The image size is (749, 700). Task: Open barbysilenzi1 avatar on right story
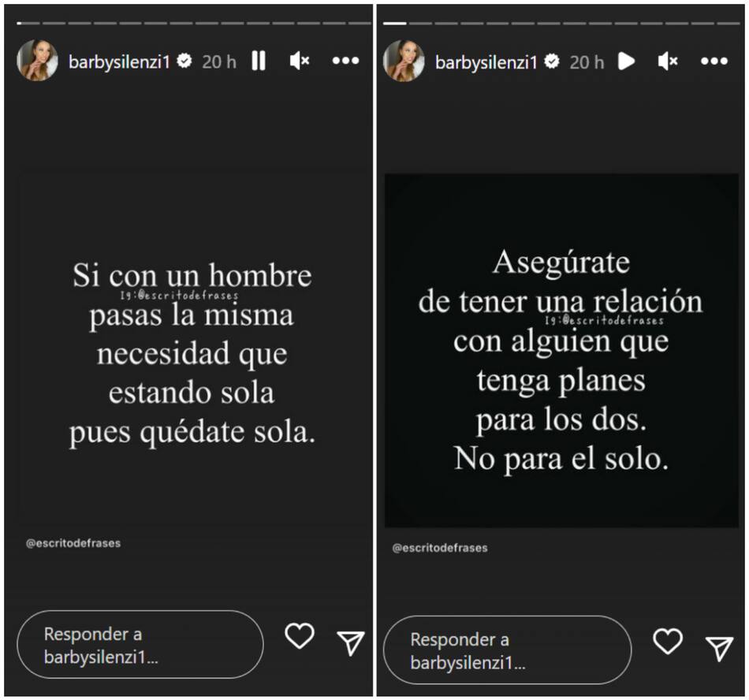(404, 61)
